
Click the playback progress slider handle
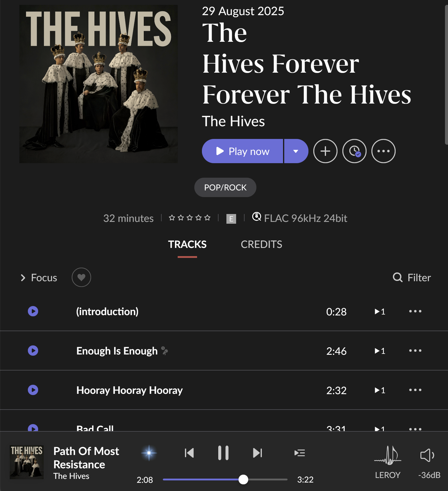click(x=243, y=479)
